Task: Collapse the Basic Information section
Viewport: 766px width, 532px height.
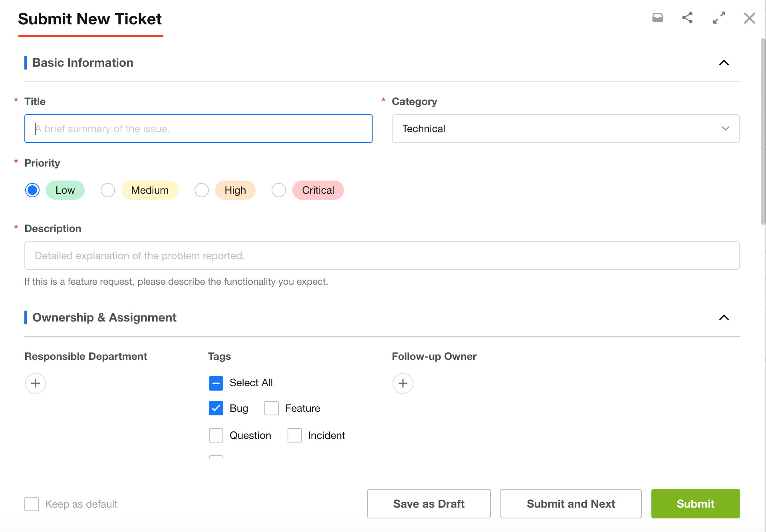Action: point(724,63)
